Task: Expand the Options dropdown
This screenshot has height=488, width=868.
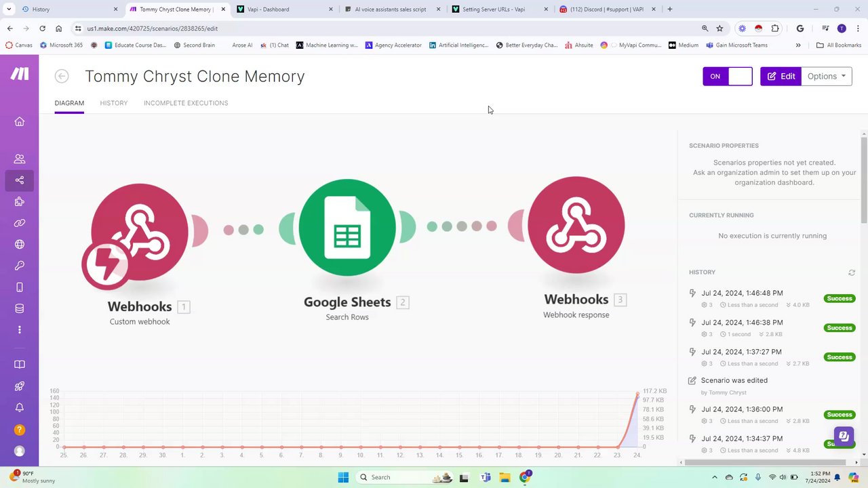Action: click(826, 76)
